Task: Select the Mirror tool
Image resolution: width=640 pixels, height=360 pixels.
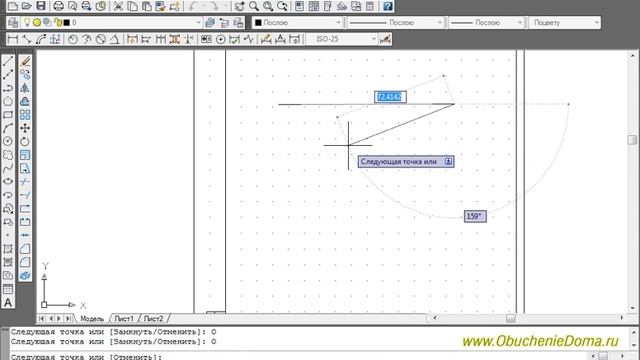Action: (x=25, y=88)
